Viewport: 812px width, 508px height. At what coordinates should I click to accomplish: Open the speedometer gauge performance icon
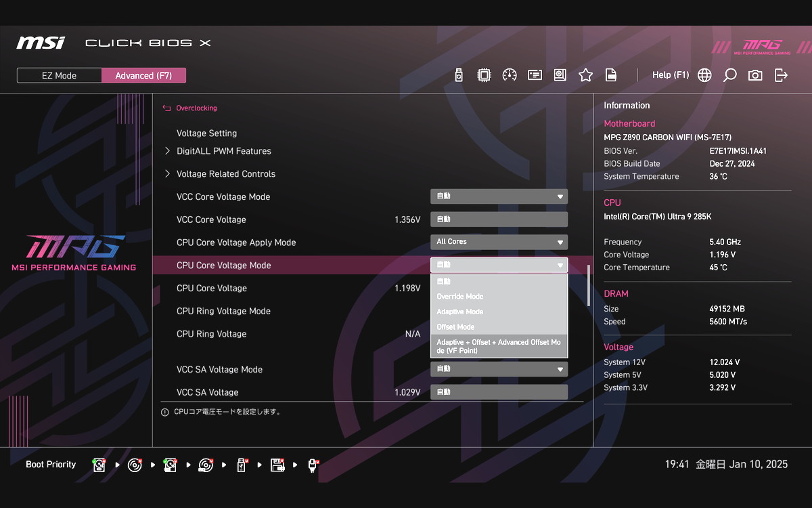pyautogui.click(x=510, y=75)
